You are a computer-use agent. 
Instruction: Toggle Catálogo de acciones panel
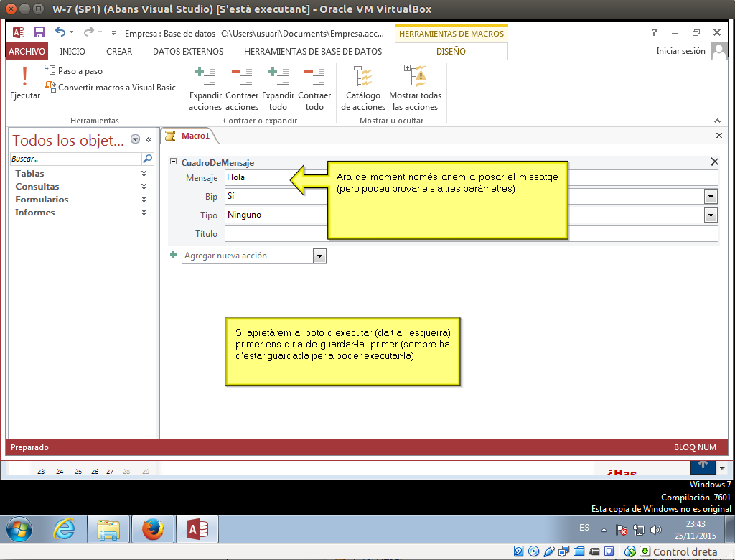[x=363, y=88]
